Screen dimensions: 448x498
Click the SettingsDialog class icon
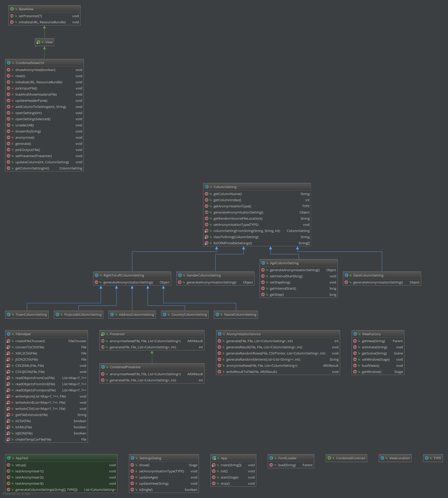(x=132, y=458)
